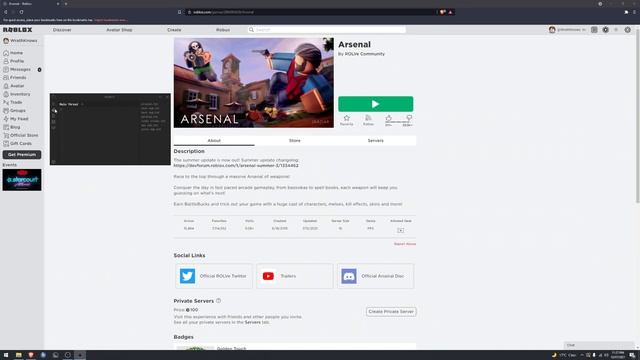Viewport: 640px width, 360px height.
Task: Open Avatar from sidebar
Action: coord(13,86)
